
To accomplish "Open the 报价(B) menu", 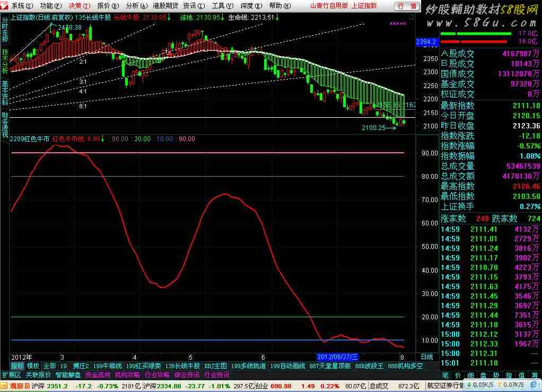I will coord(108,6).
